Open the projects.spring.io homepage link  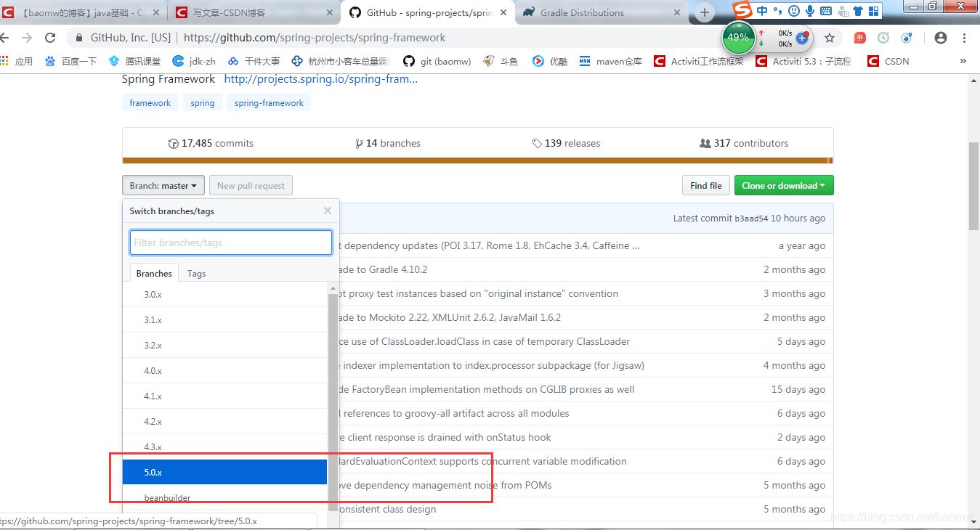click(320, 79)
